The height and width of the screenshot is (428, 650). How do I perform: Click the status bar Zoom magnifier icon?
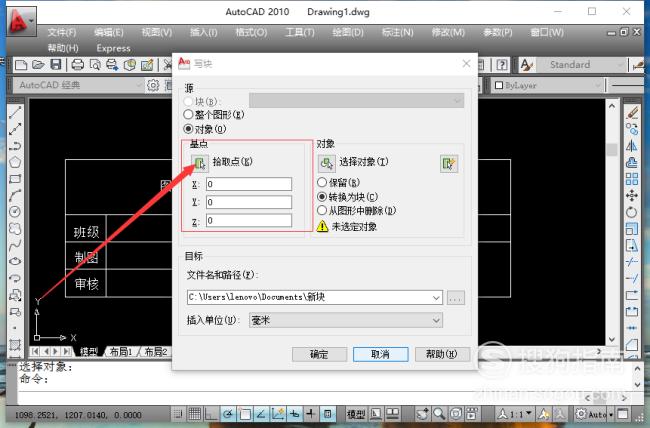click(439, 413)
